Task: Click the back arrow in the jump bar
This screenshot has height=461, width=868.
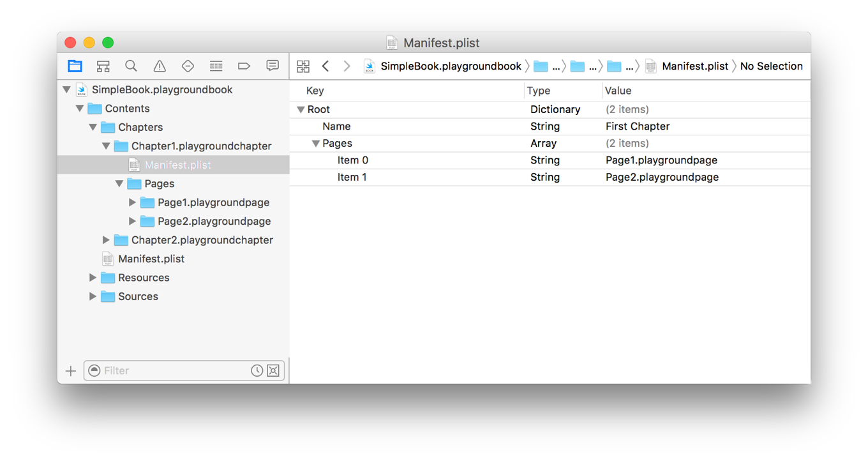Action: pyautogui.click(x=325, y=66)
